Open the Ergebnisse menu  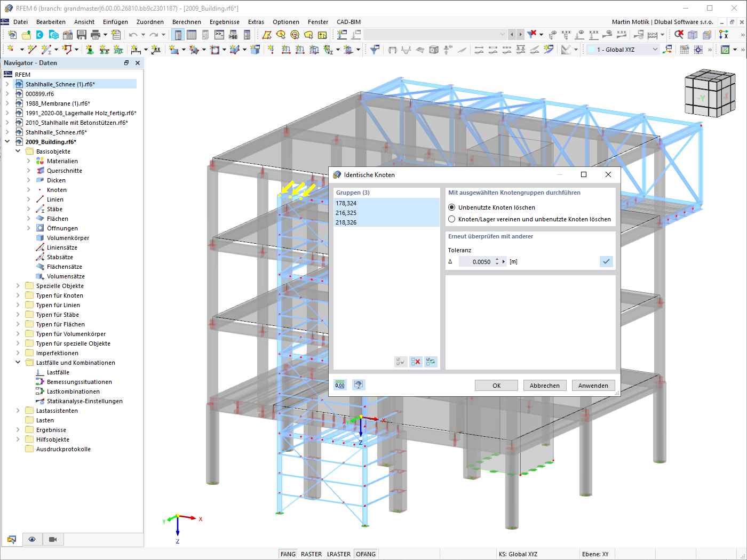coord(225,22)
